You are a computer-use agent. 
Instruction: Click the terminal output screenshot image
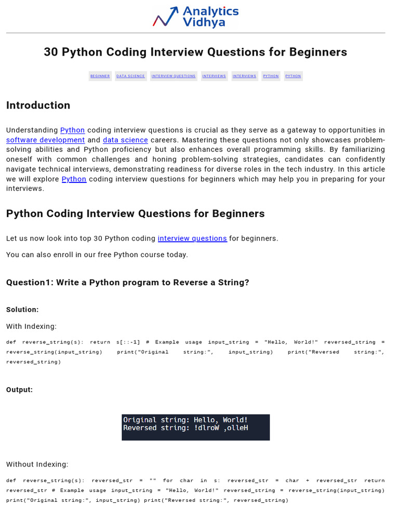tap(195, 427)
